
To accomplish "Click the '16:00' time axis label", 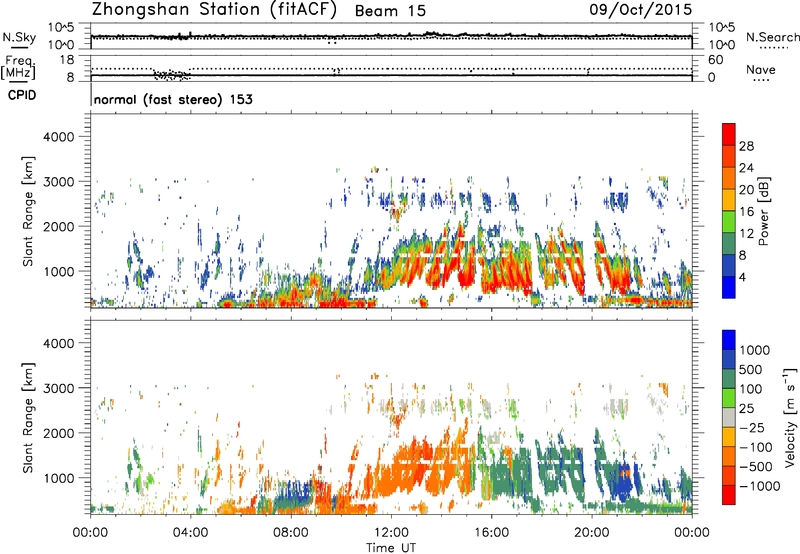I will click(x=491, y=533).
